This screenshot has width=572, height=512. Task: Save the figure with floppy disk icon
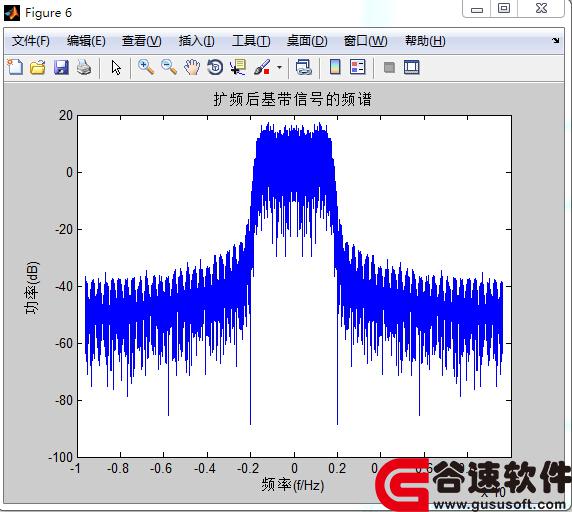[x=61, y=68]
